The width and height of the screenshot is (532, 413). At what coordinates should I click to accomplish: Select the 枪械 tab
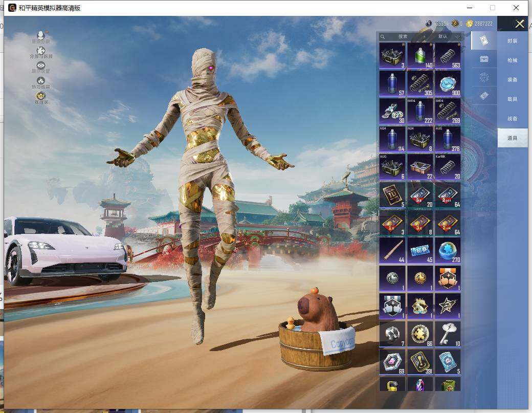click(x=513, y=60)
